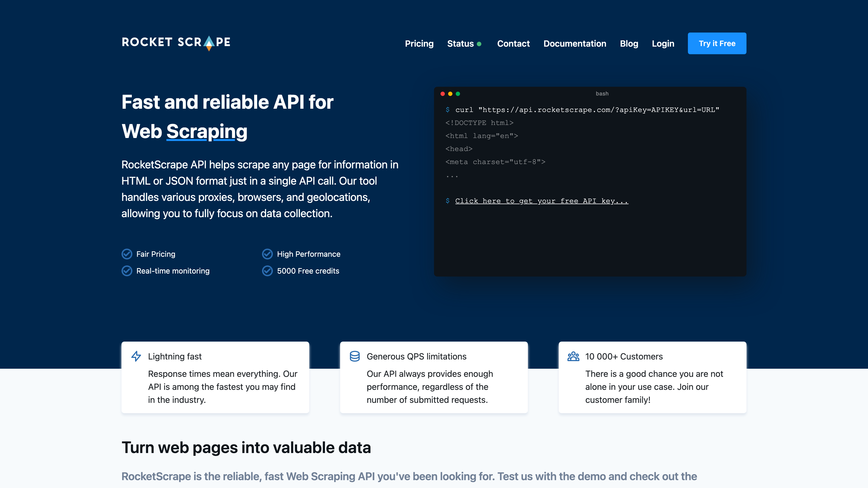Screen dimensions: 868x488
Task: Click the Fair Pricing label
Action: 156,254
